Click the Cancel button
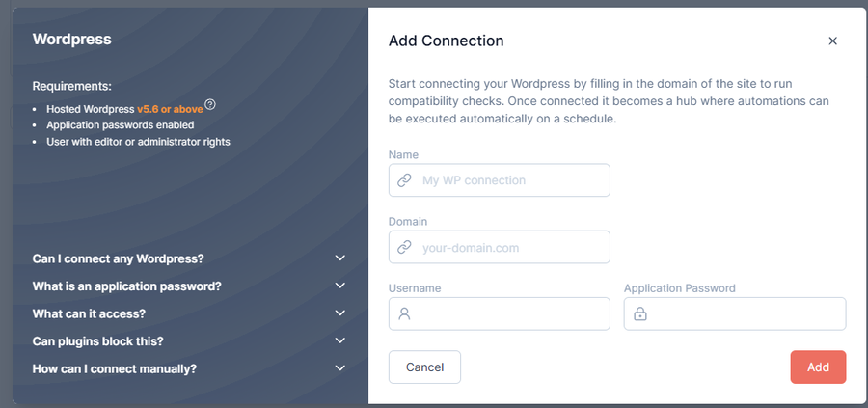Viewport: 868px width, 408px height. click(x=424, y=367)
